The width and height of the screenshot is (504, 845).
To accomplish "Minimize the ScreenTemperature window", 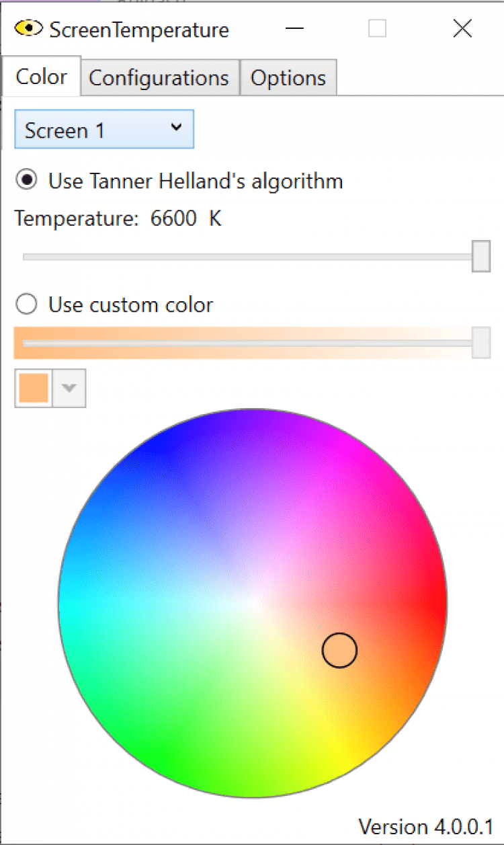I will pos(294,29).
